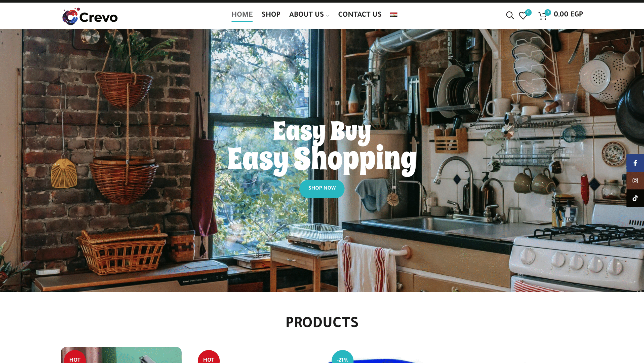This screenshot has height=363, width=644.
Task: Open first product thumbnail with HOT badge
Action: coord(121,355)
